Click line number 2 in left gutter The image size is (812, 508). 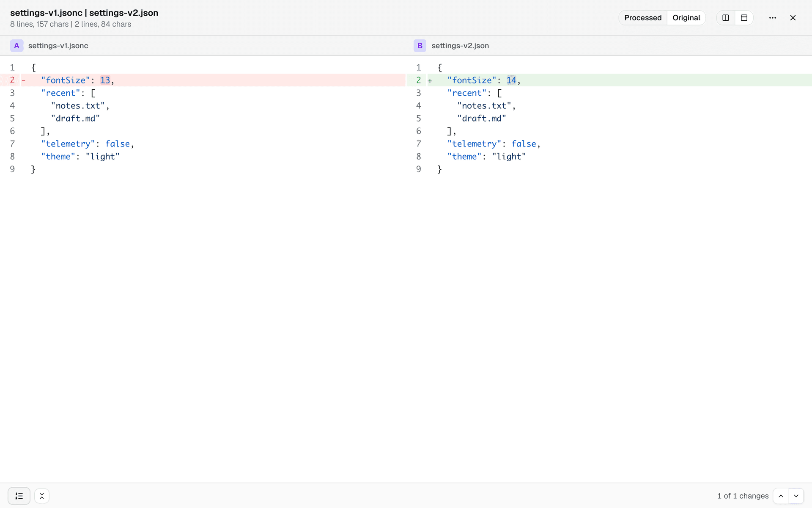[12, 80]
